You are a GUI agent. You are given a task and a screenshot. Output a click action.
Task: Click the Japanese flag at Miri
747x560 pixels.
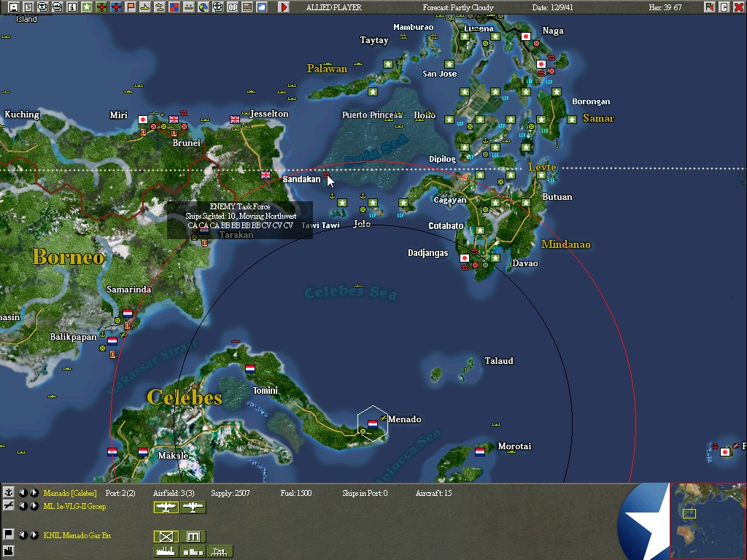point(143,120)
